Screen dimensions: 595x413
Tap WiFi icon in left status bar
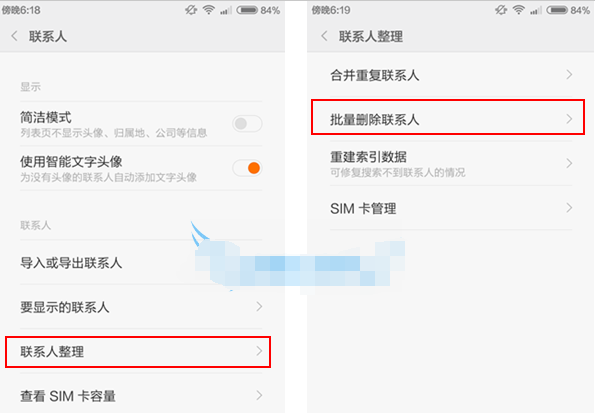208,10
